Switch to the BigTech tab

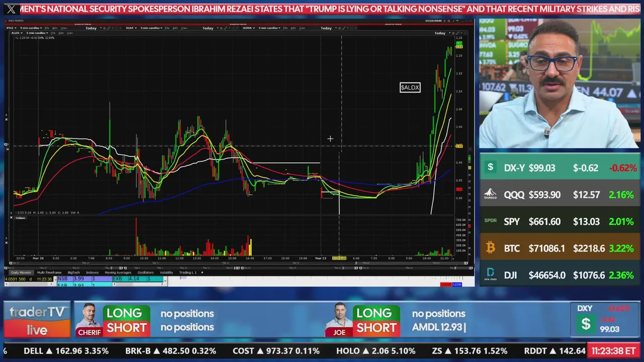73,273
